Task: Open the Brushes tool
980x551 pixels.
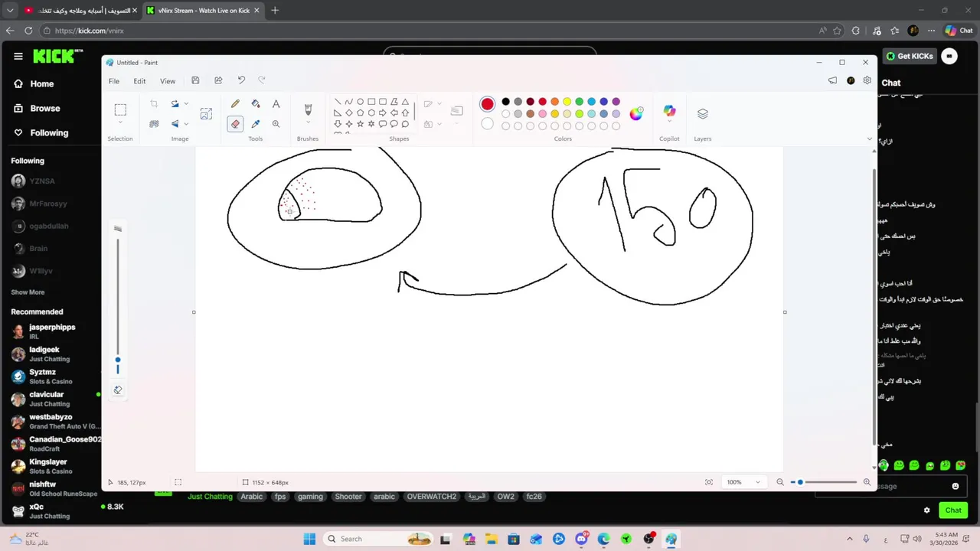Action: pyautogui.click(x=308, y=109)
